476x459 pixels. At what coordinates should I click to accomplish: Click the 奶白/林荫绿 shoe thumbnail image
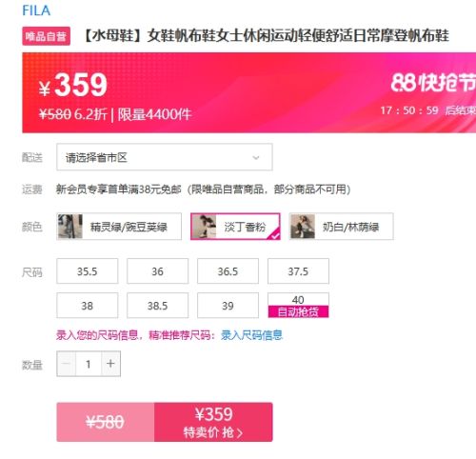[x=303, y=227]
